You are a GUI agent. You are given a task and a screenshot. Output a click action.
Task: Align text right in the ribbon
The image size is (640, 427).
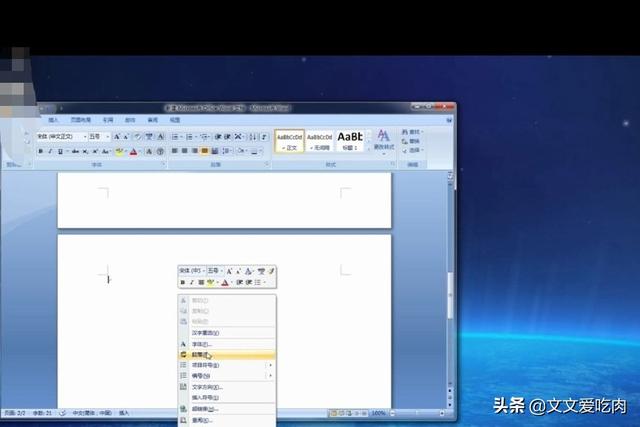coord(195,151)
